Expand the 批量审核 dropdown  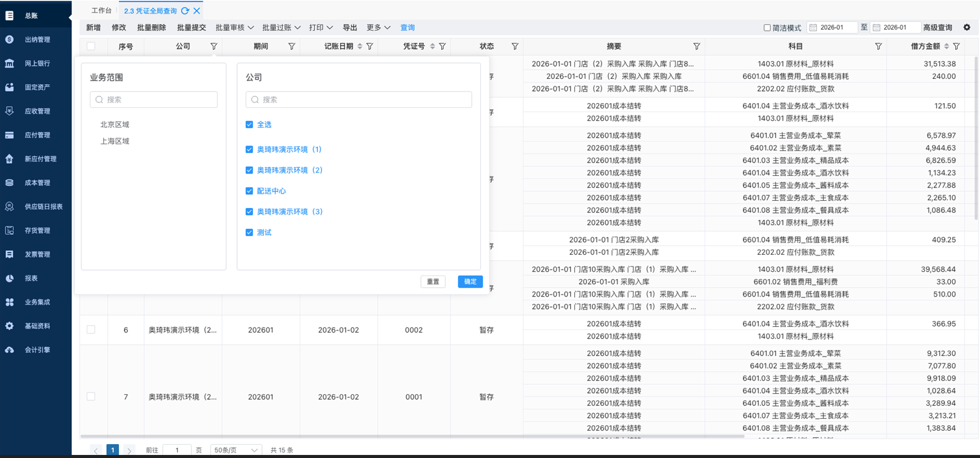pos(234,27)
